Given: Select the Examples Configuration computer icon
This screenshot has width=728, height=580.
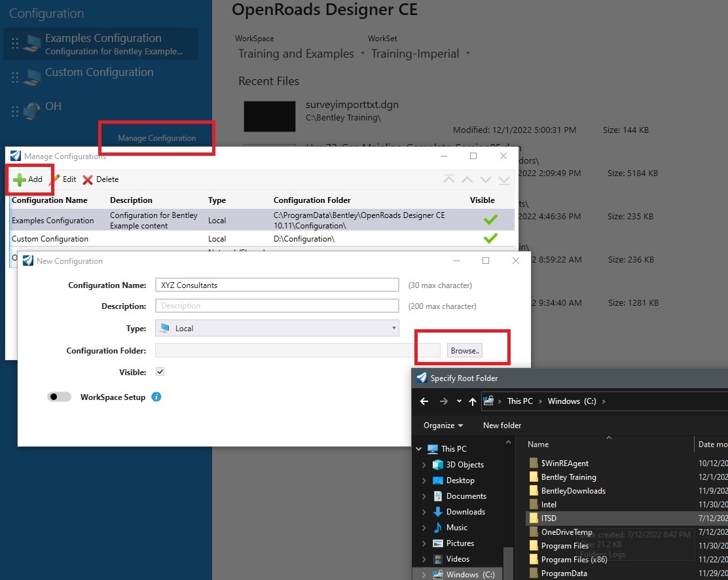Looking at the screenshot, I should point(32,44).
